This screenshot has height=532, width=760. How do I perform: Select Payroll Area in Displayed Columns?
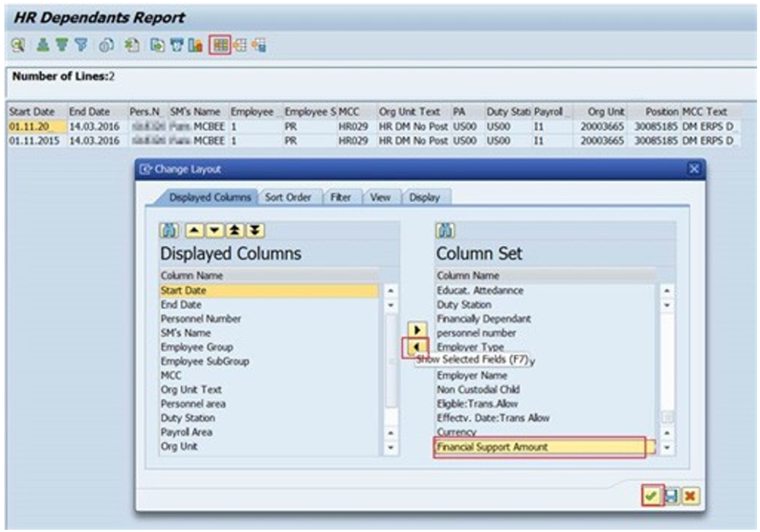[269, 432]
